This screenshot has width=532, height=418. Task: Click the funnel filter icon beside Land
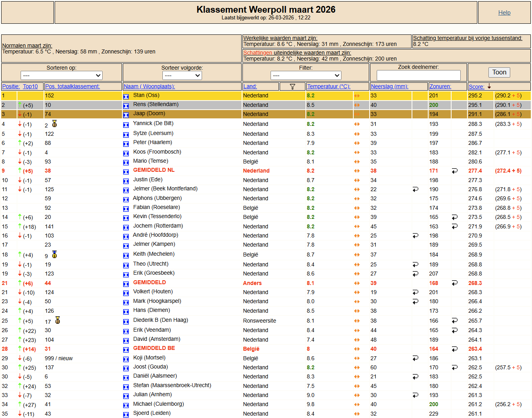292,87
